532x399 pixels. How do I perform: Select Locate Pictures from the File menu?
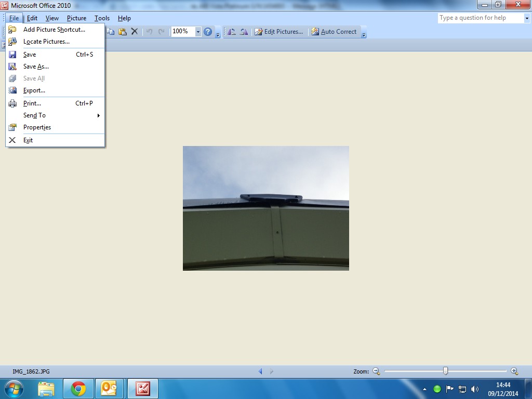coord(55,42)
